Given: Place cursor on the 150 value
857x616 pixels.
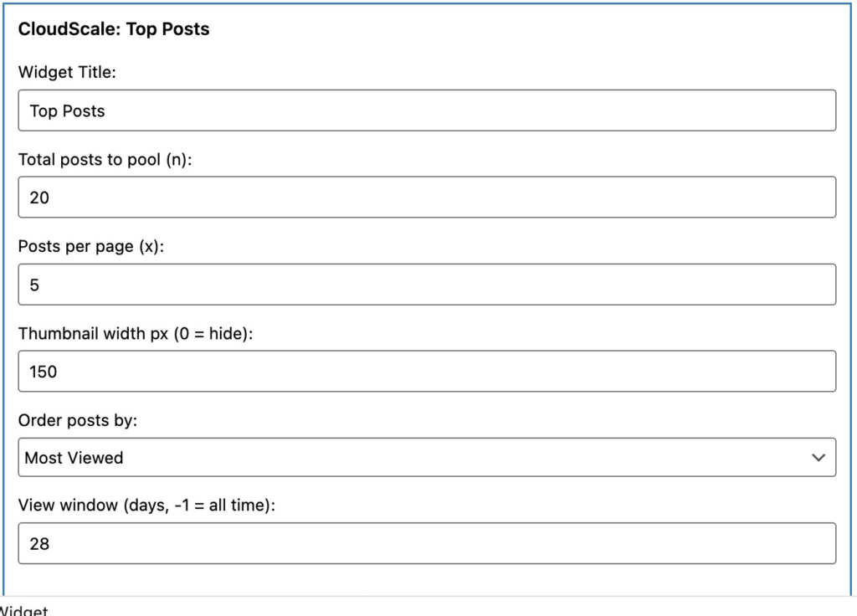Looking at the screenshot, I should pyautogui.click(x=44, y=372).
